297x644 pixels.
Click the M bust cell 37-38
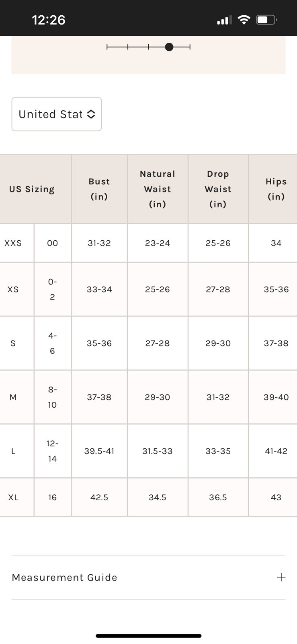pyautogui.click(x=99, y=397)
